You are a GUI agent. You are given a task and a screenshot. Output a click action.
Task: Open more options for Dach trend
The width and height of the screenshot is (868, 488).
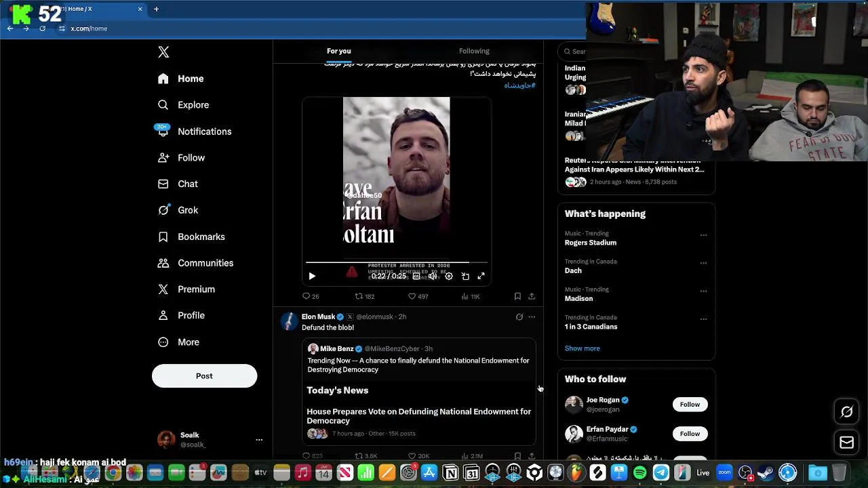pos(703,263)
